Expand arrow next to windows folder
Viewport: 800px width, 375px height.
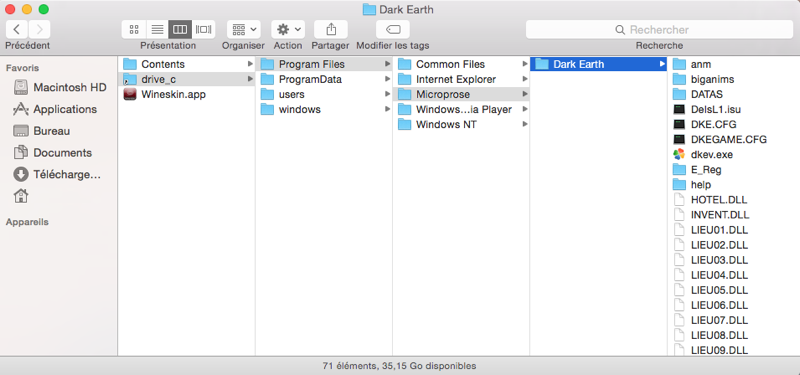pyautogui.click(x=387, y=109)
